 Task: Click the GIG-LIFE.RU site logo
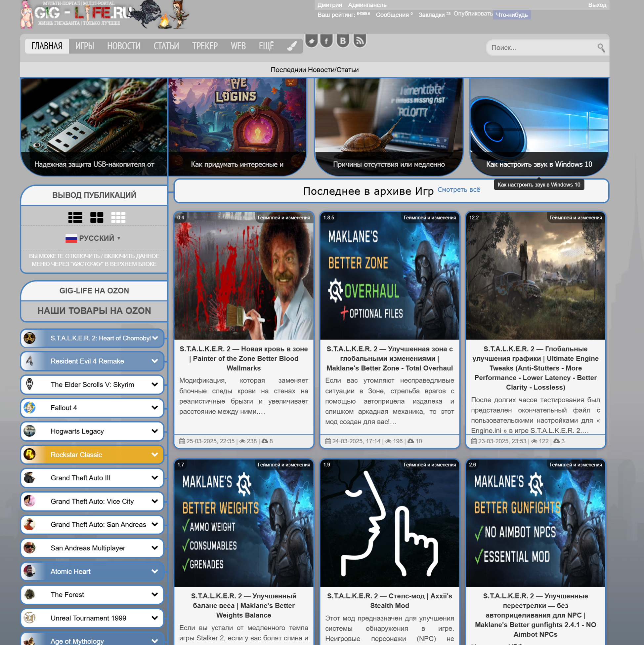105,15
